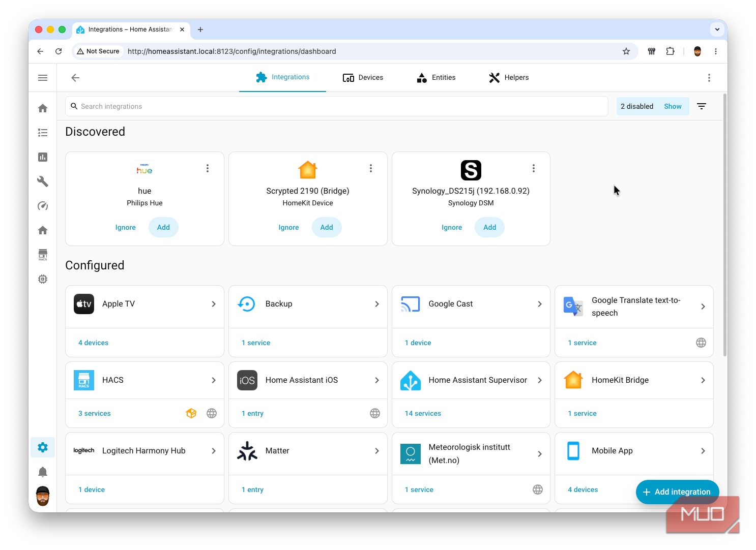Open the Scrypted 2190 card's three-dot menu
This screenshot has height=550, width=756.
[x=371, y=168]
